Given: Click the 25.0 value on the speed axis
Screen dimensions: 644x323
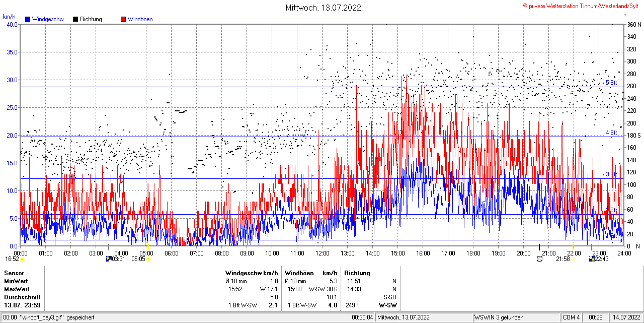Looking at the screenshot, I should click(12, 108).
